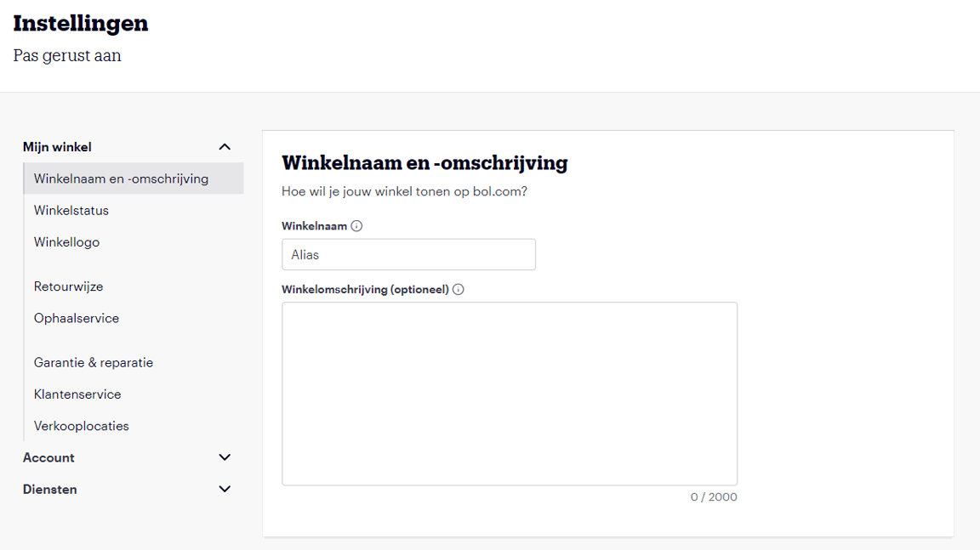Image resolution: width=980 pixels, height=550 pixels.
Task: Collapse the Mijn winkel section chevron
Action: (225, 146)
